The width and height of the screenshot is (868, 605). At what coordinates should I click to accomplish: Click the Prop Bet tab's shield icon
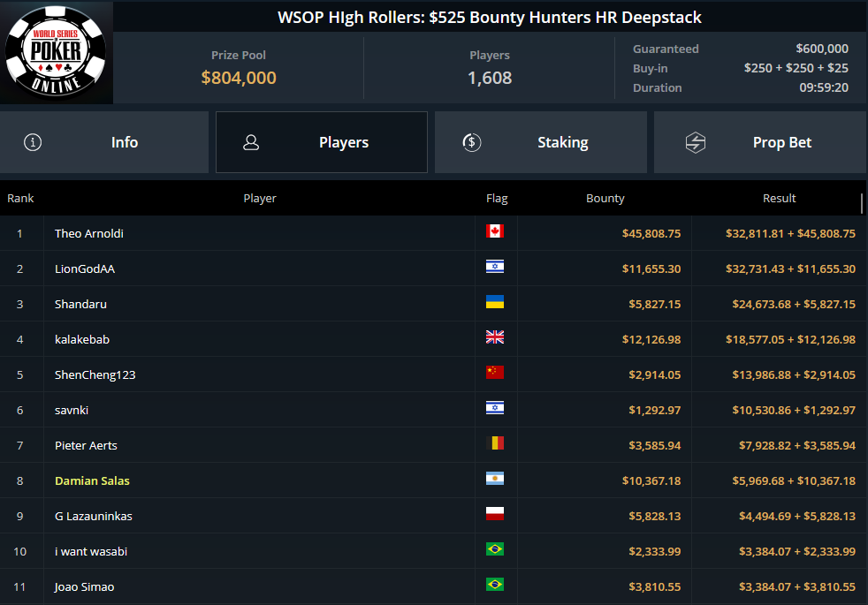(696, 142)
